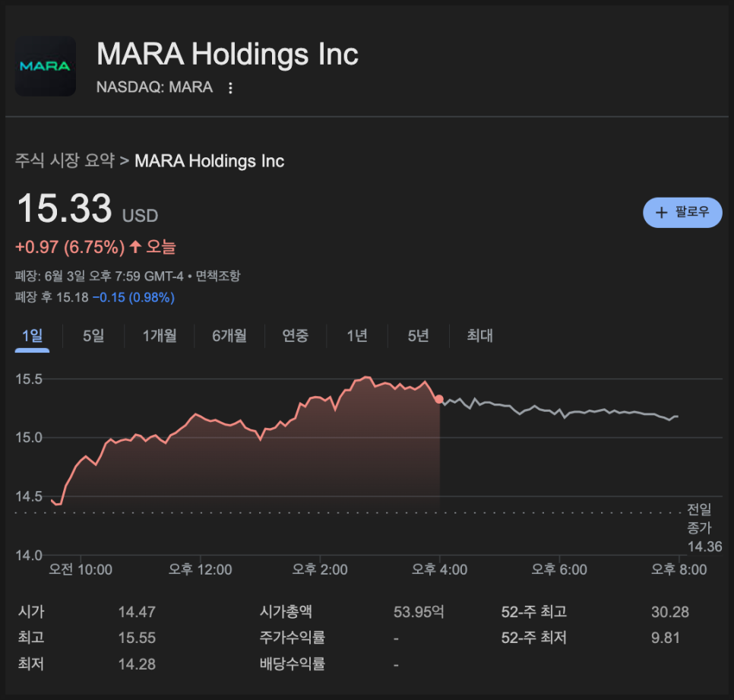Click the 주가수익률 label
Image resolution: width=734 pixels, height=700 pixels.
pyautogui.click(x=292, y=637)
